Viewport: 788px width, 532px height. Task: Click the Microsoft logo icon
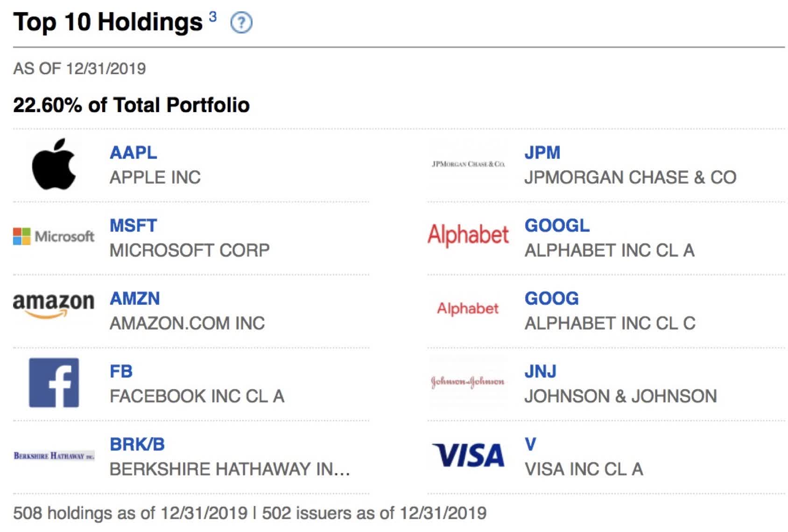click(53, 236)
